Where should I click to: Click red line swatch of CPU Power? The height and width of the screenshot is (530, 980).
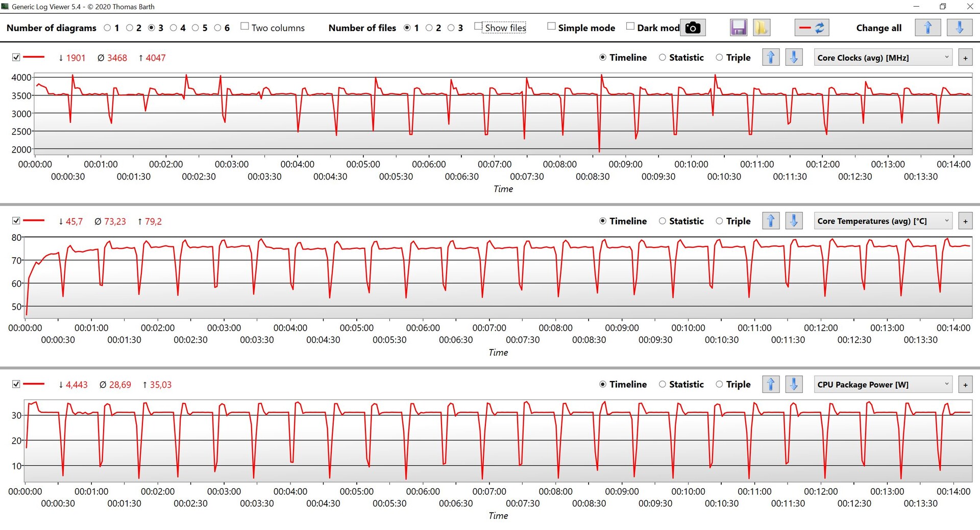[x=34, y=384]
